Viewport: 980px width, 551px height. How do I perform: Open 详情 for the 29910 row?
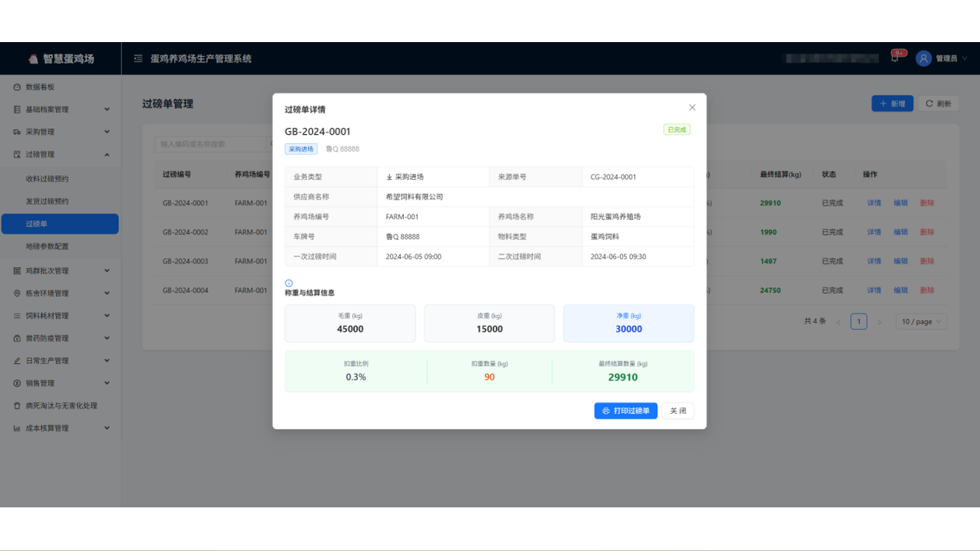pos(874,203)
